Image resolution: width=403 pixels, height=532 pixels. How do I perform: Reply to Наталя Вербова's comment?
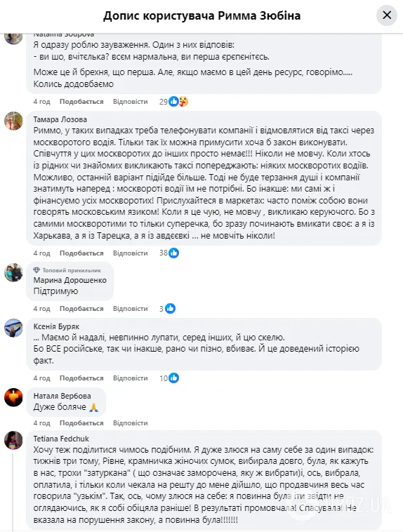[x=131, y=423]
